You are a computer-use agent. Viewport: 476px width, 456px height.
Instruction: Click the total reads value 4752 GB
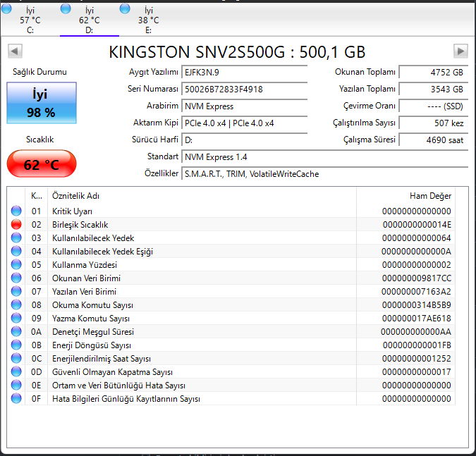coord(434,72)
